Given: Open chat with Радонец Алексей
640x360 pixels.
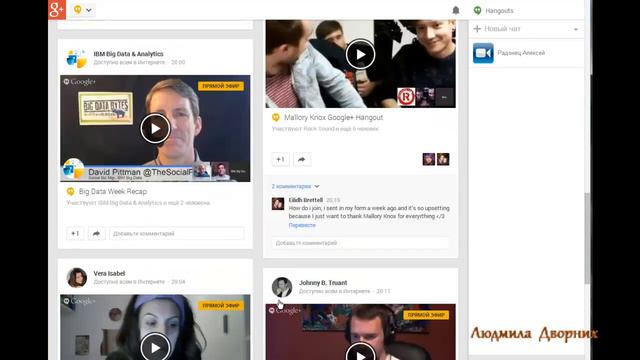Looking at the screenshot, I should 521,53.
